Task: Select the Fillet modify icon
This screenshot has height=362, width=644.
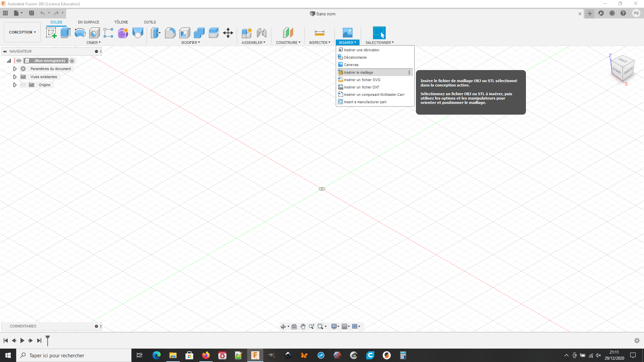Action: pos(170,33)
